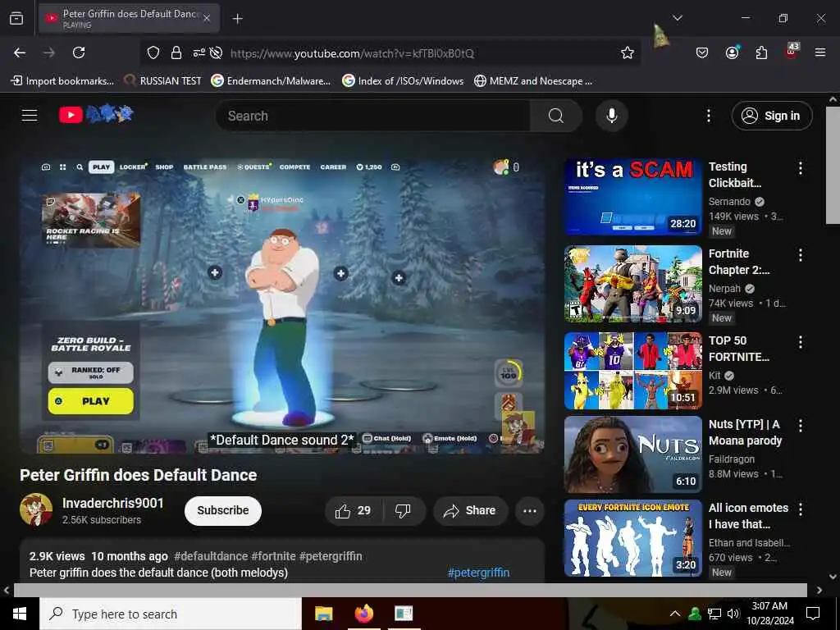Open Firefox View icon in tab strip
This screenshot has height=630, width=840.
16,18
